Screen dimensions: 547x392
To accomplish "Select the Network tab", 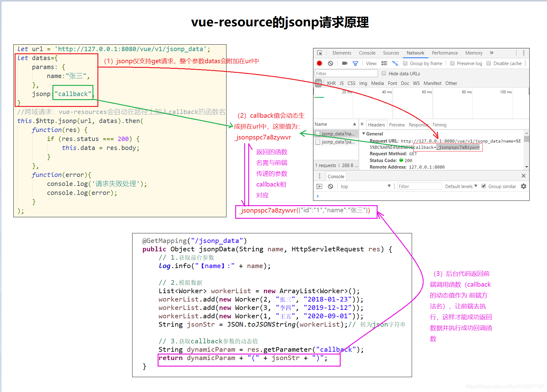I will (415, 53).
